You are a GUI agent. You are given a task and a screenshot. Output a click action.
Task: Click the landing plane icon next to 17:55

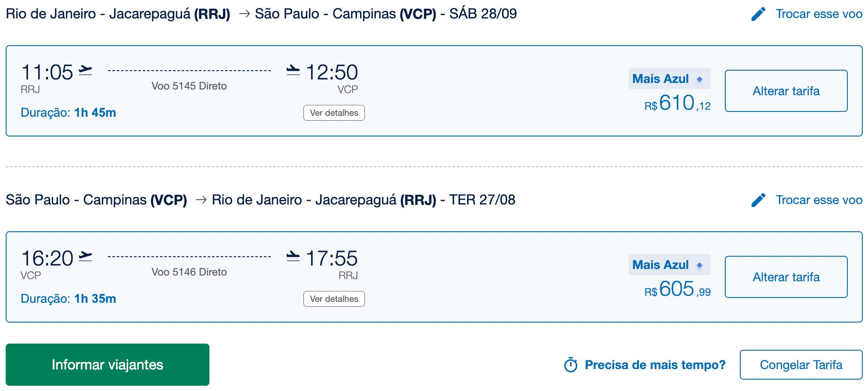click(293, 256)
